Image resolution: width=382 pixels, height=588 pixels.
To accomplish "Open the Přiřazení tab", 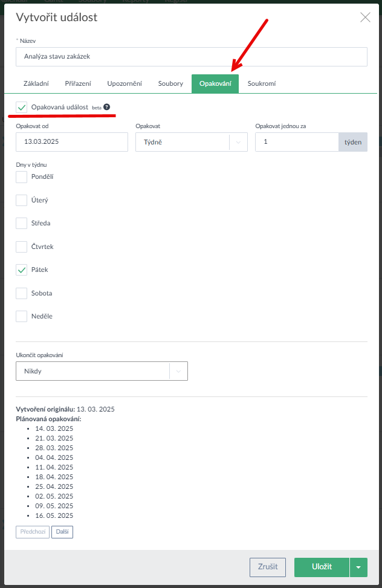I will pos(78,84).
